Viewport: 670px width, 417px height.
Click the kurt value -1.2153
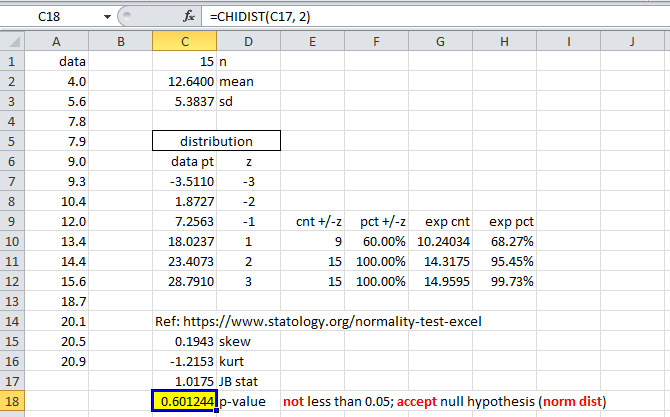[x=185, y=361]
